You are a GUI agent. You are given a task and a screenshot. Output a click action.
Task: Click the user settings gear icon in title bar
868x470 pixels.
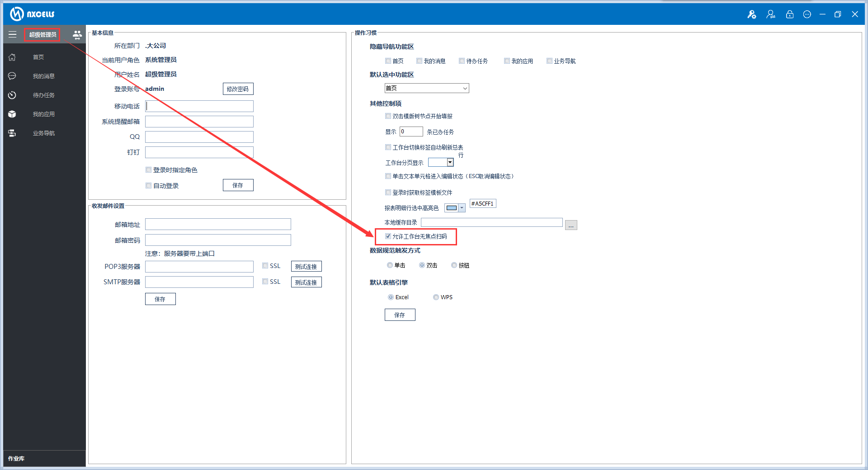click(751, 14)
